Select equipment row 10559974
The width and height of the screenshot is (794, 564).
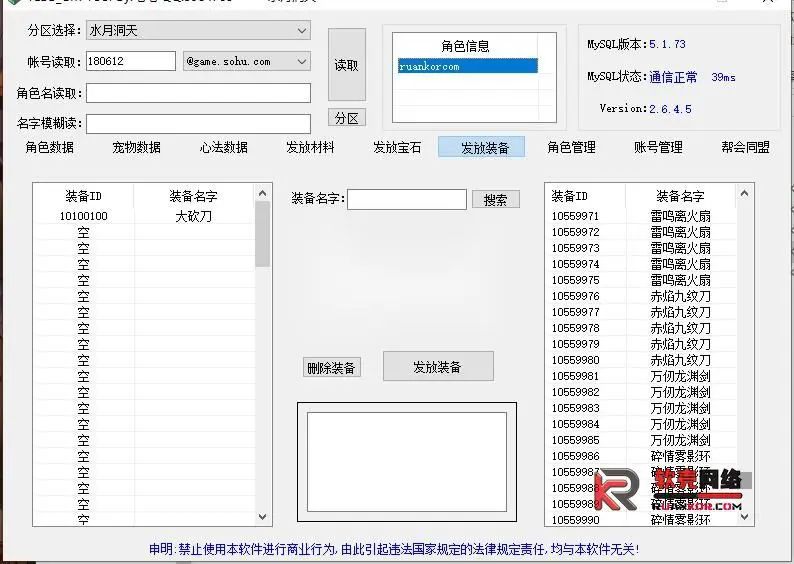pos(642,264)
